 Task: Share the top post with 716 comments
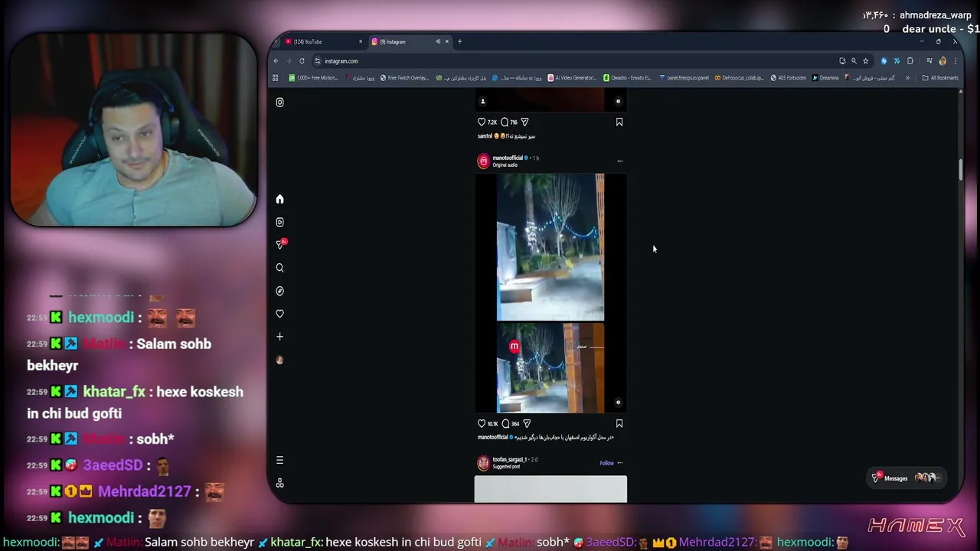[x=524, y=122]
